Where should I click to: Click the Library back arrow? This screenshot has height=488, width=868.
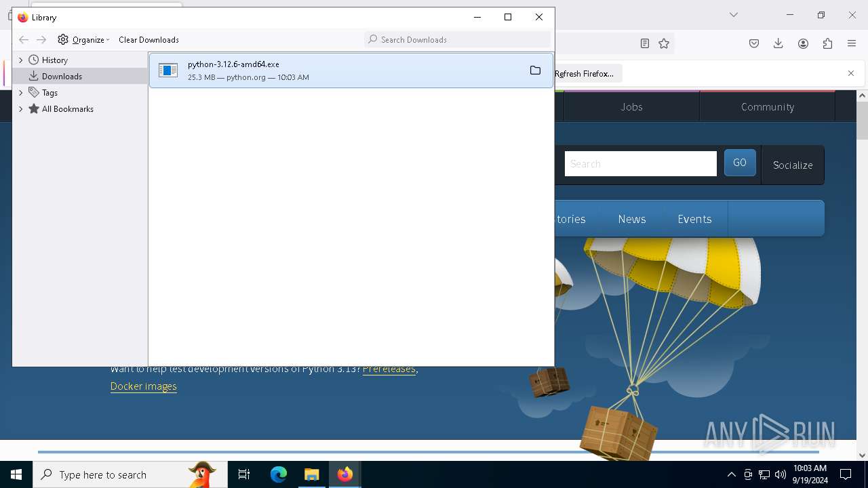[x=24, y=40]
